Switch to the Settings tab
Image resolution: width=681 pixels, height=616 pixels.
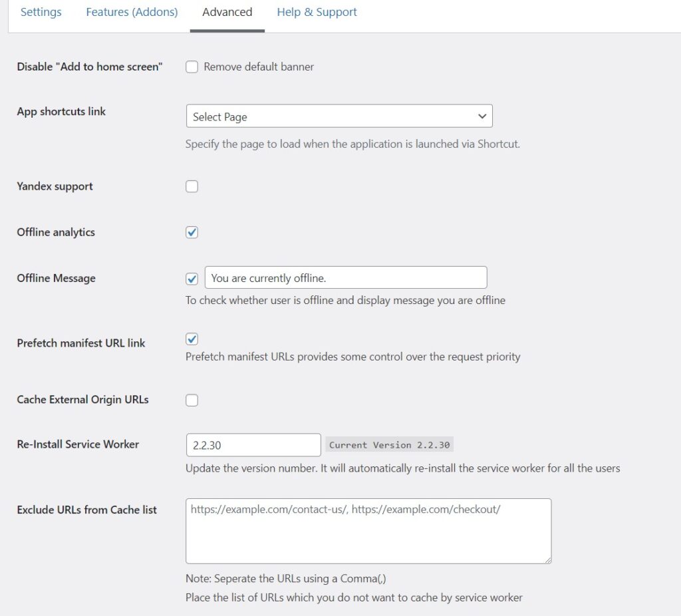coord(41,12)
